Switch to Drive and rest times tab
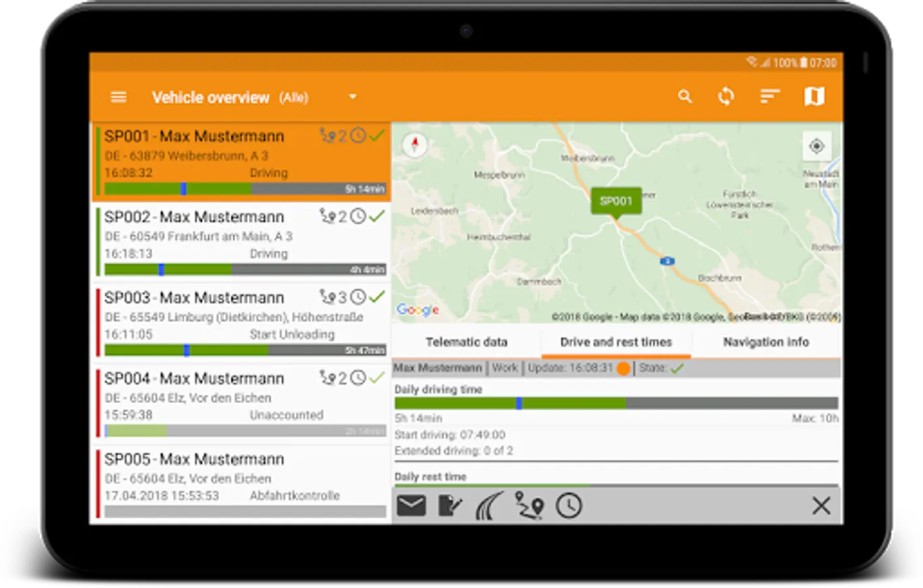The width and height of the screenshot is (923, 588). pos(616,342)
